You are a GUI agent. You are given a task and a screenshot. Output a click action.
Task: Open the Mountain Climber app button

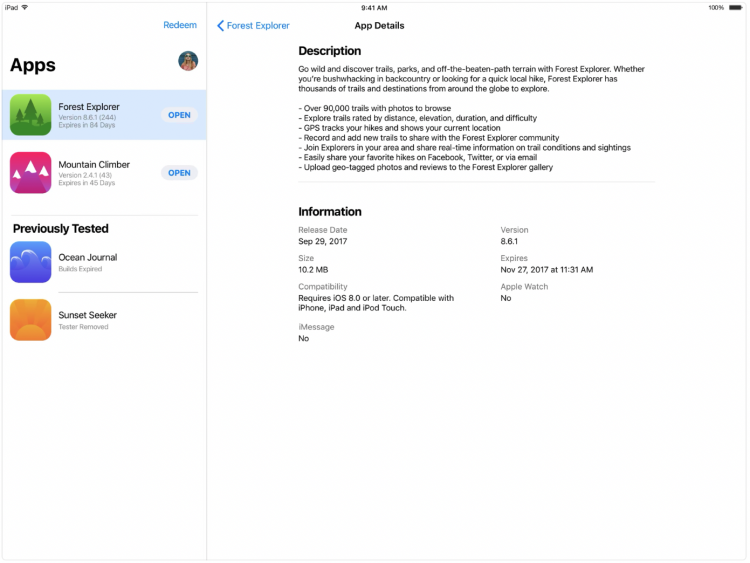[x=179, y=172]
